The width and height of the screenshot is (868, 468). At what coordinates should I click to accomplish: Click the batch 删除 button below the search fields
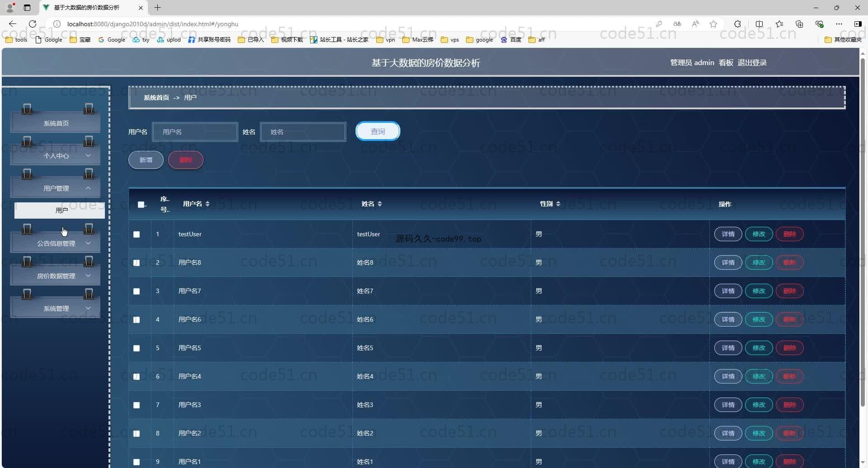(x=186, y=160)
